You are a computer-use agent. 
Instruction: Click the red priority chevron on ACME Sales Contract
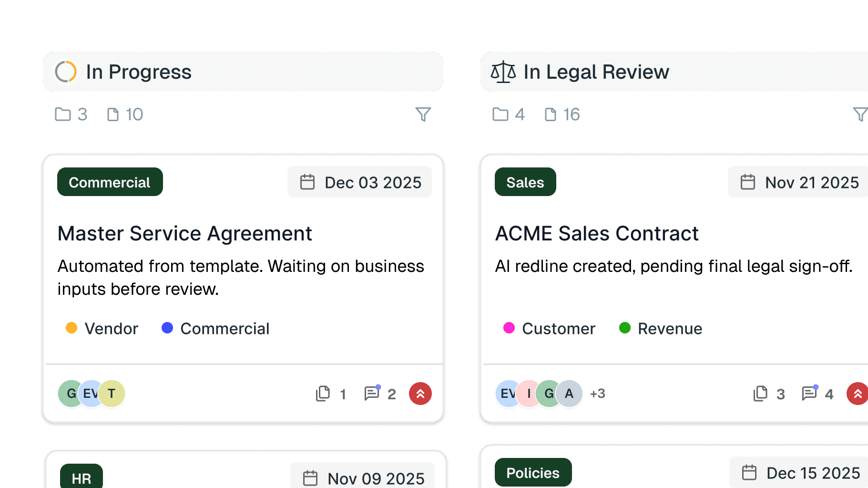[x=858, y=393]
